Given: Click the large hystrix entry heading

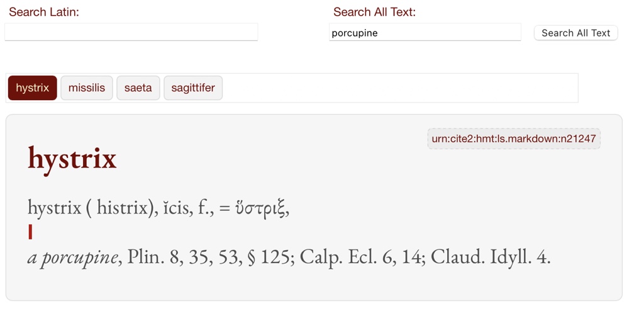Looking at the screenshot, I should click(x=72, y=157).
